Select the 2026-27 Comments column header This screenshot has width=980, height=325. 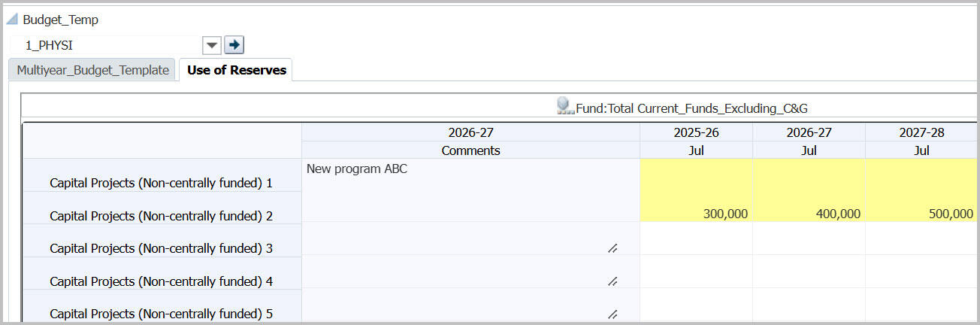(x=470, y=132)
